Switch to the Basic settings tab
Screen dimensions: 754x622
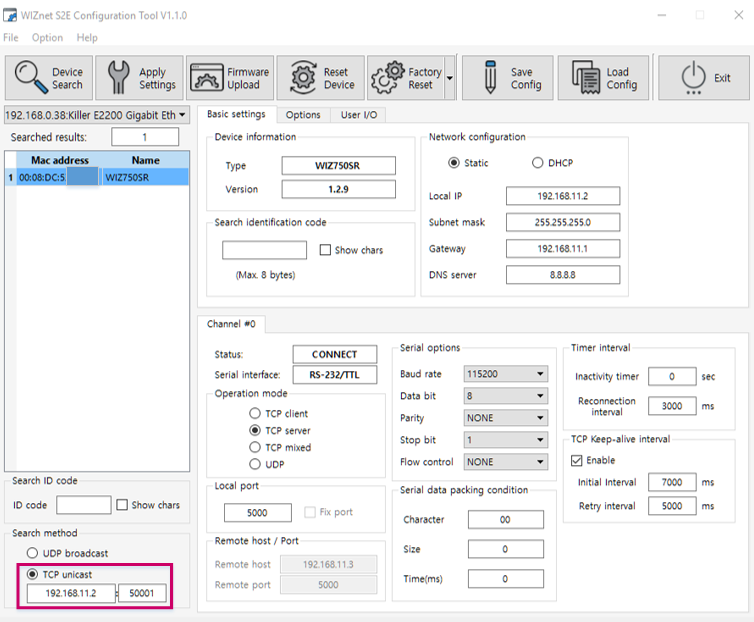[236, 114]
